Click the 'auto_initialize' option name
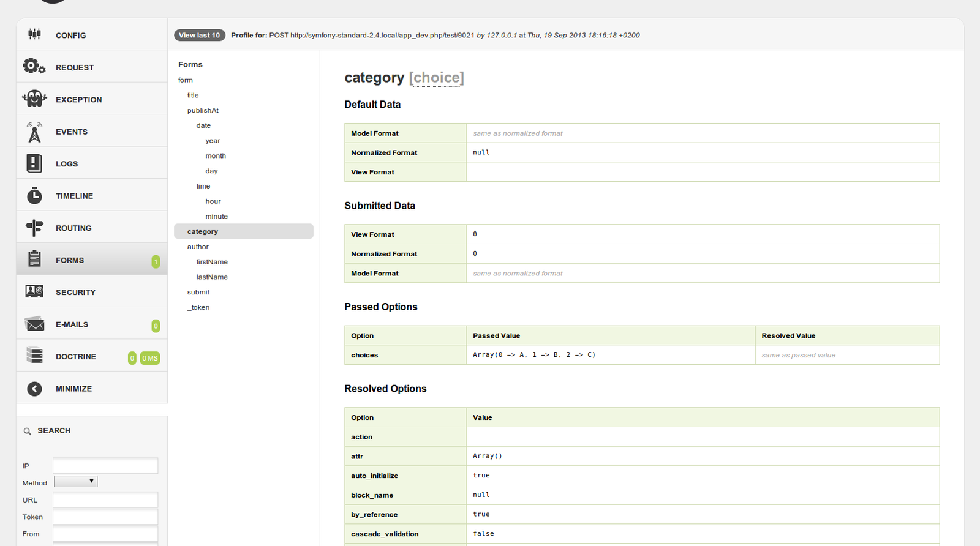 click(374, 476)
